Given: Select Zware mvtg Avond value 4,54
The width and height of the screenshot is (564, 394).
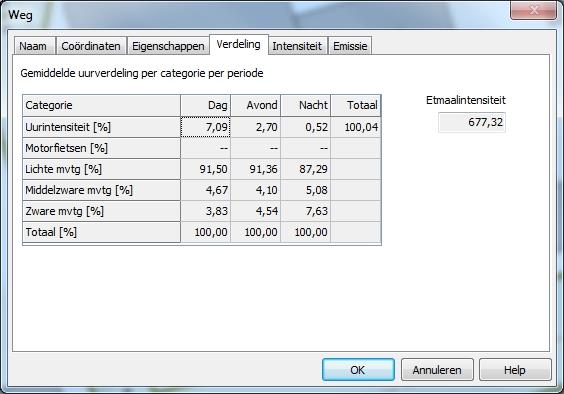Looking at the screenshot, I should [x=256, y=211].
